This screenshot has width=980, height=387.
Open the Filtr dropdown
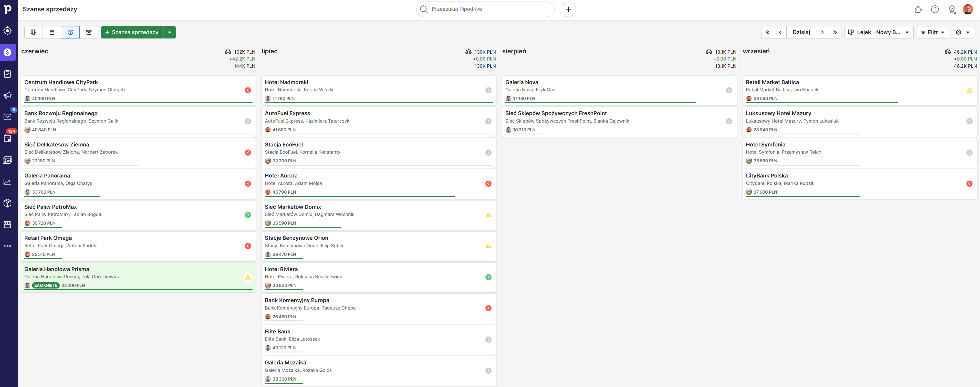(x=933, y=32)
